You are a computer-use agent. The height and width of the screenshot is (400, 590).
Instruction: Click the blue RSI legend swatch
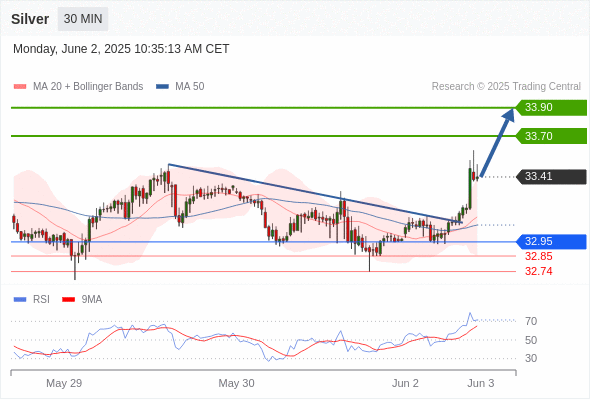click(20, 300)
